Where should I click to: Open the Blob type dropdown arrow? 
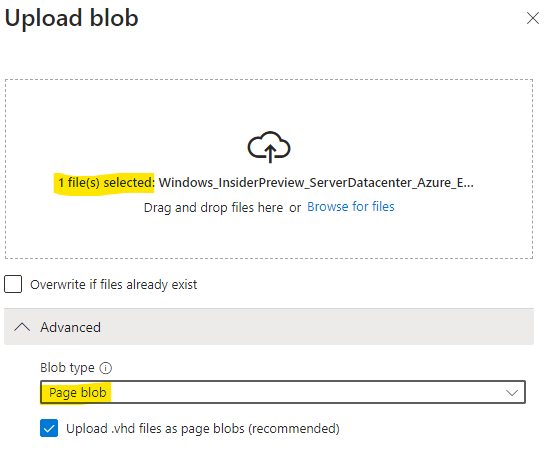pos(512,393)
